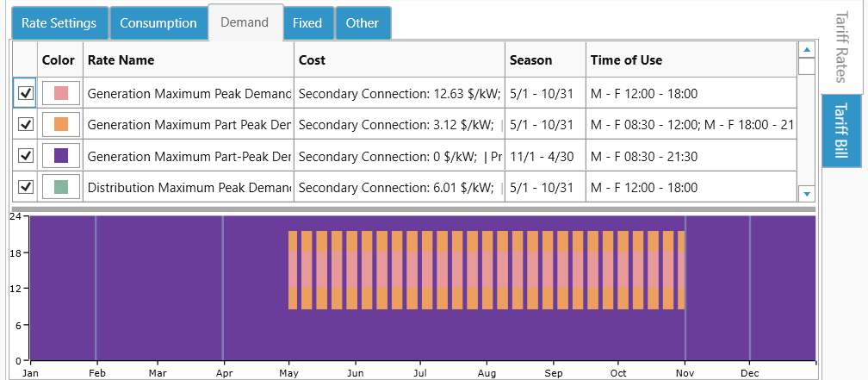The width and height of the screenshot is (868, 380).
Task: Select the Fixed tab
Action: point(307,23)
